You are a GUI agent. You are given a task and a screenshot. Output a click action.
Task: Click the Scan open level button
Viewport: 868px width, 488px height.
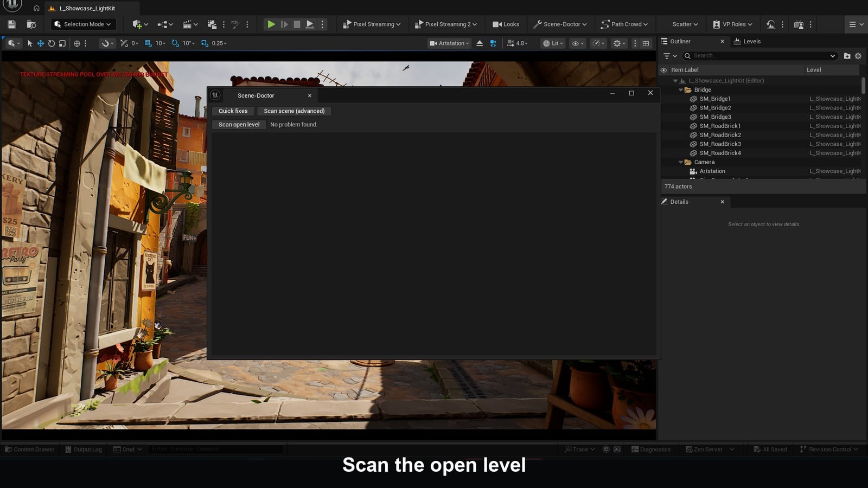[x=239, y=125]
